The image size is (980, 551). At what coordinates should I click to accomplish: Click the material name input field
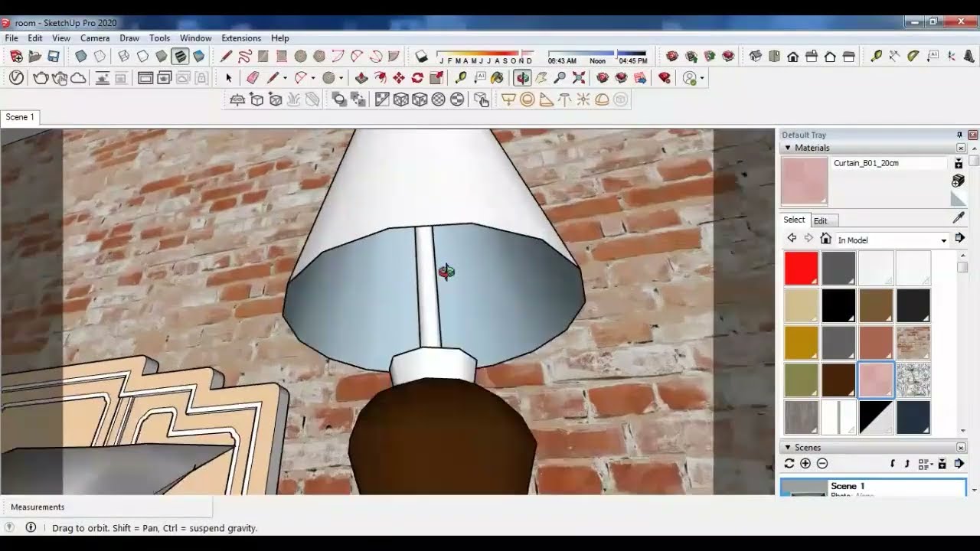tap(890, 163)
